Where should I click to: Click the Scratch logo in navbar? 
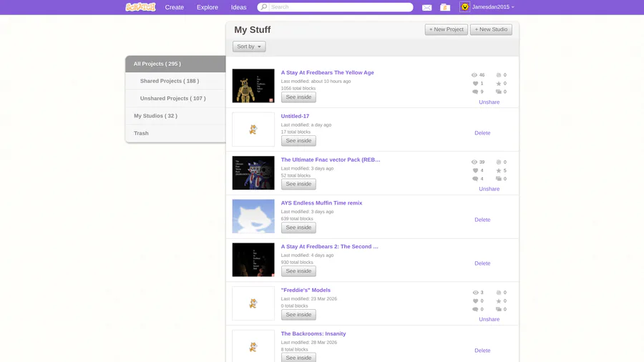140,7
